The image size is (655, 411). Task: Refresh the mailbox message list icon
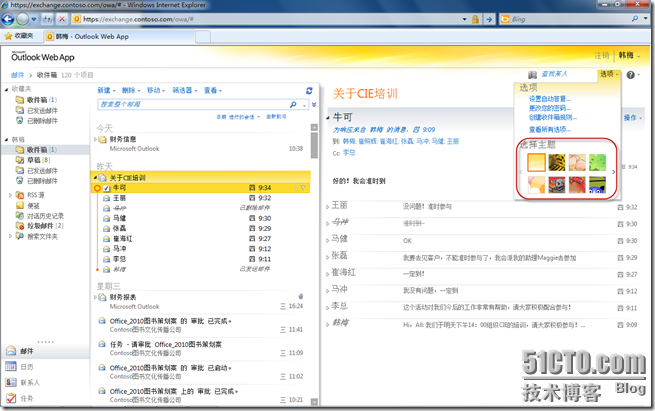(309, 90)
